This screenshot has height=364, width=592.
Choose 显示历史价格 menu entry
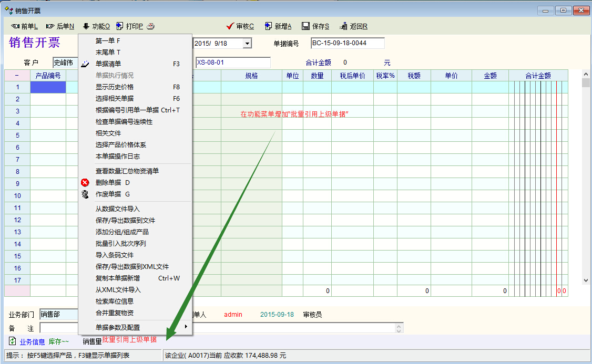click(114, 87)
